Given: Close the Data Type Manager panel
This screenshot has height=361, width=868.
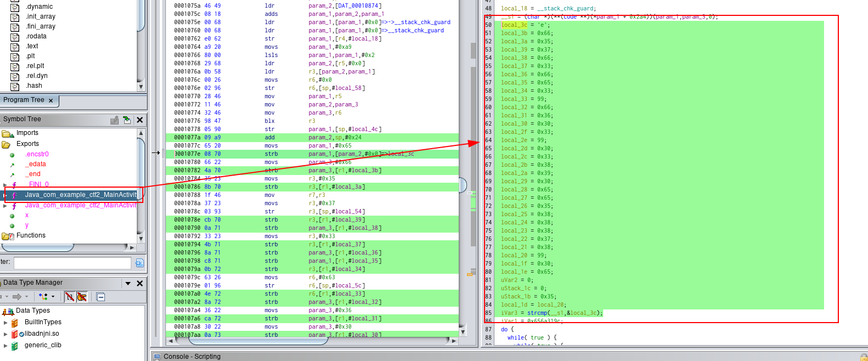Looking at the screenshot, I should (140, 283).
